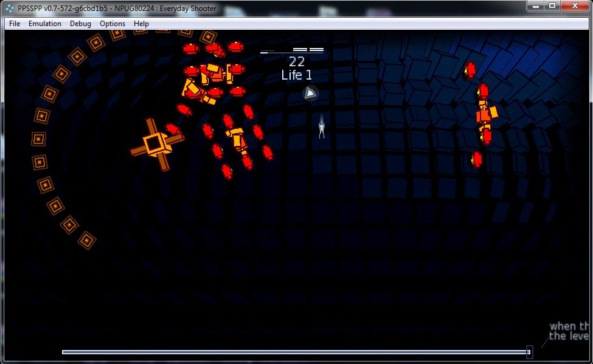This screenshot has height=364, width=593.
Task: Maximize the PPSSPP emulator window
Action: [x=552, y=6]
